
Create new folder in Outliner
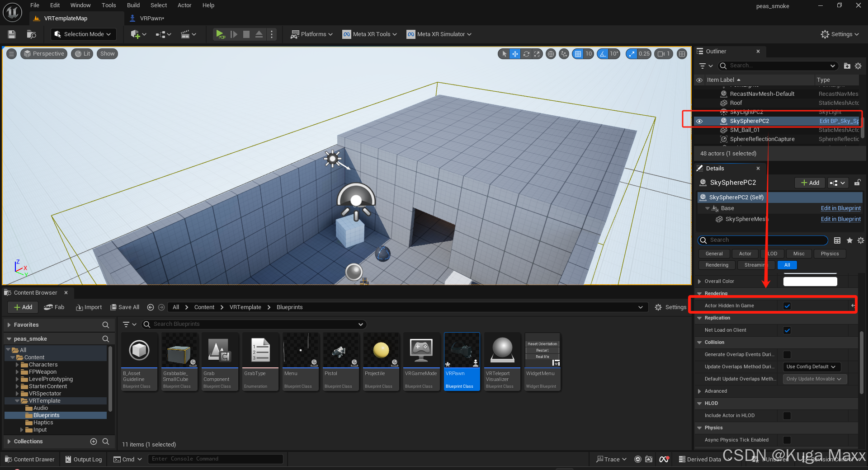pyautogui.click(x=847, y=66)
